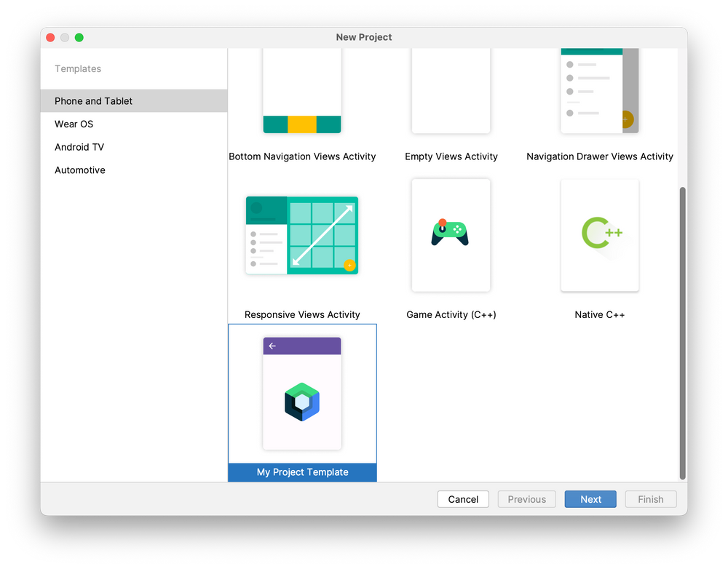Click the orange floating action button in Navigation Drawer preview
The height and width of the screenshot is (569, 728).
point(627,121)
